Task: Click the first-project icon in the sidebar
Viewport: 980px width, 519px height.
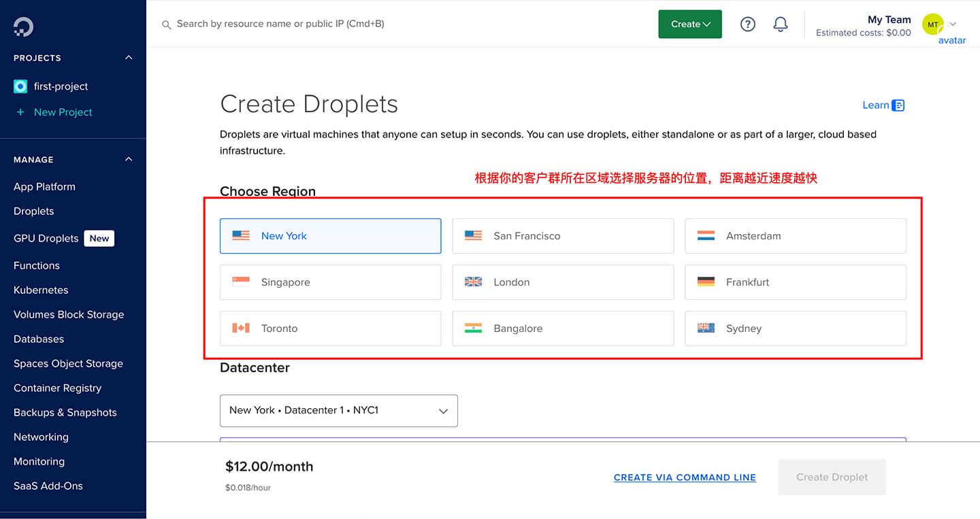Action: click(20, 86)
